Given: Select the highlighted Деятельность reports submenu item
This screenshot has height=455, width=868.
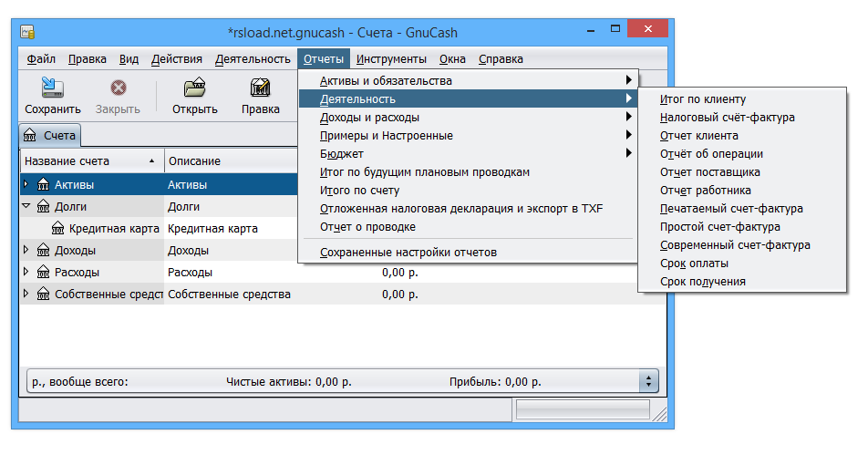Looking at the screenshot, I should (469, 98).
